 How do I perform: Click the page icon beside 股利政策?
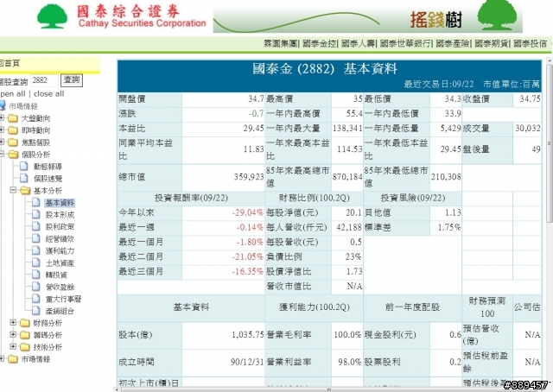pos(36,226)
